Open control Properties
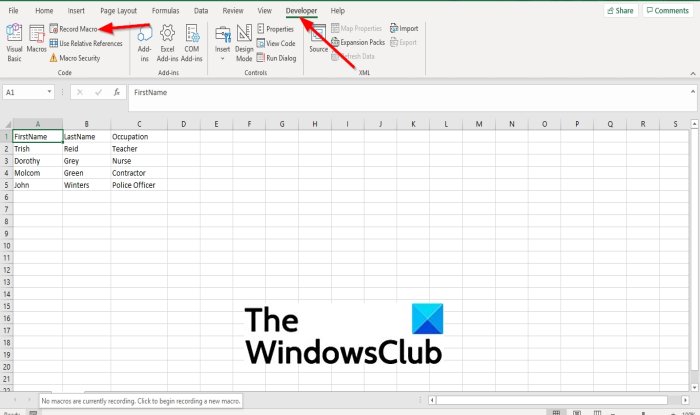This screenshot has height=415, width=700. (x=275, y=29)
